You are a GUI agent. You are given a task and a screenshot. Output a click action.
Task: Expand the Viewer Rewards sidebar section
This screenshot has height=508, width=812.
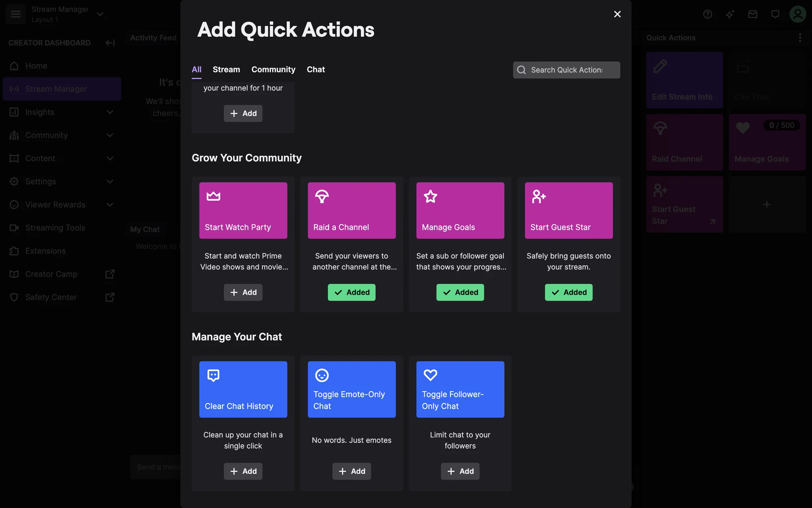pos(110,205)
